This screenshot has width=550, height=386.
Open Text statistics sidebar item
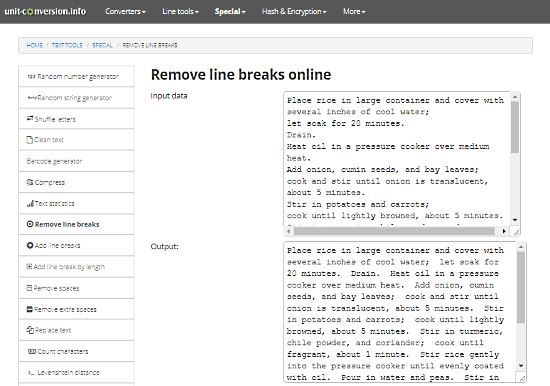click(76, 203)
